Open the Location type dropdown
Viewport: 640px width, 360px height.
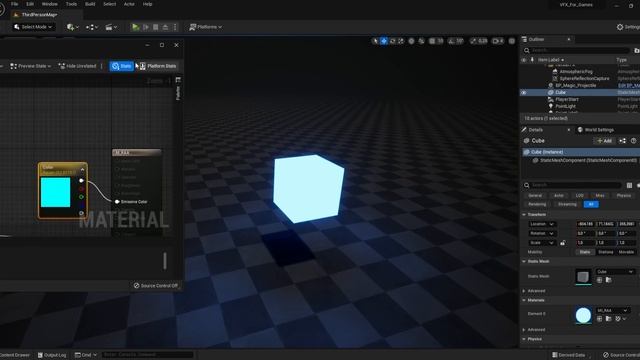click(x=542, y=224)
